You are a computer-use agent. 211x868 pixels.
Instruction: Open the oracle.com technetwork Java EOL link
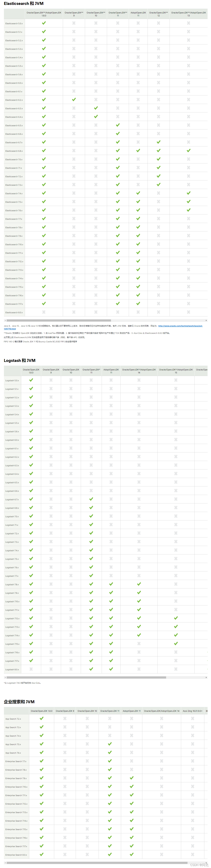(180, 326)
